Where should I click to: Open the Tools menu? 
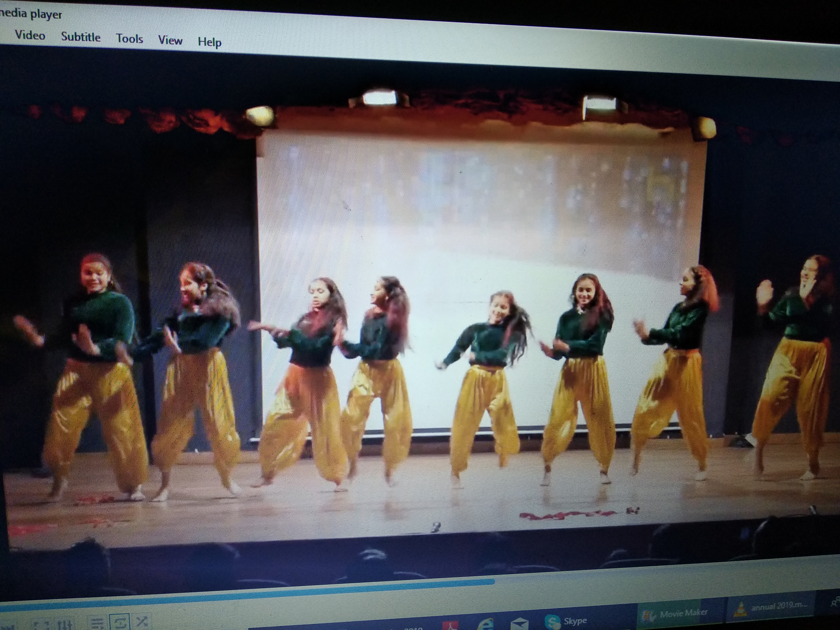pyautogui.click(x=130, y=39)
